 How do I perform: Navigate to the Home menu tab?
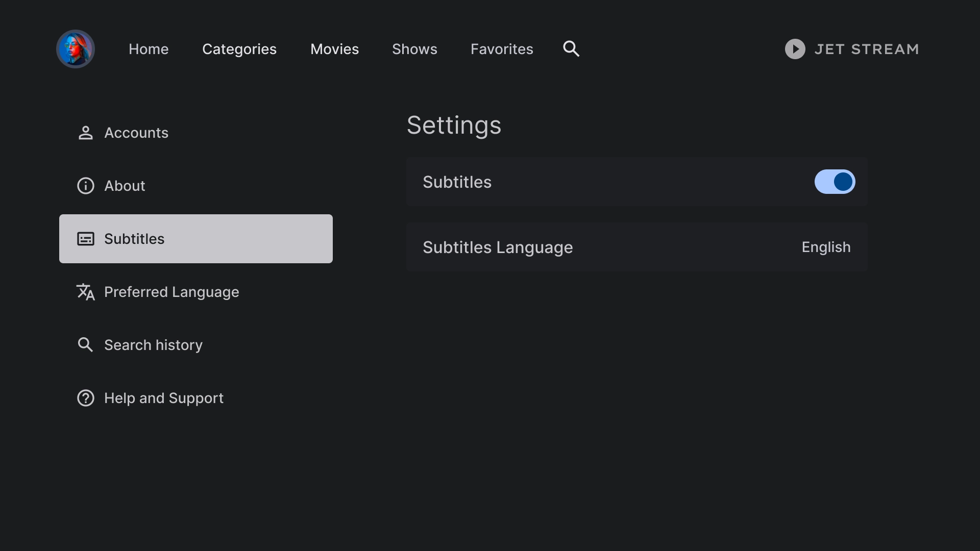[149, 48]
